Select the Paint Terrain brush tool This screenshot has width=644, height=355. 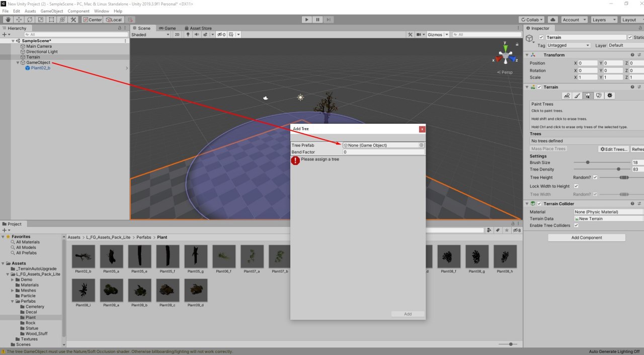(578, 96)
